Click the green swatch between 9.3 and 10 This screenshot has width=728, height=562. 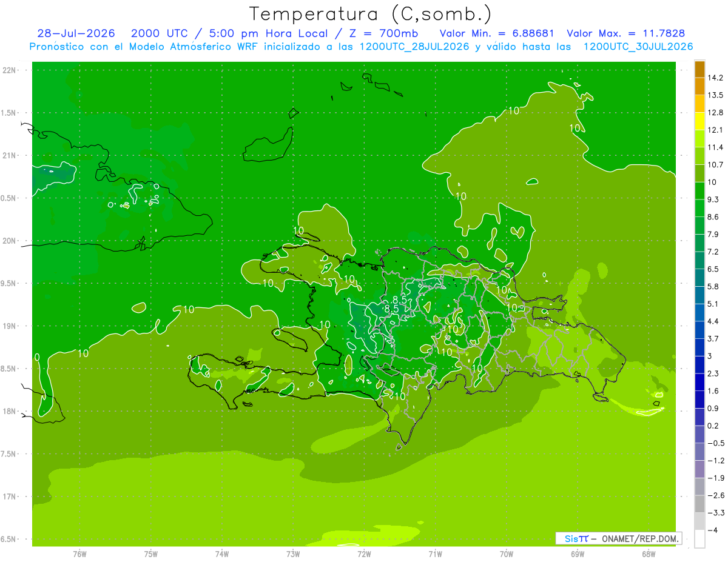click(700, 191)
